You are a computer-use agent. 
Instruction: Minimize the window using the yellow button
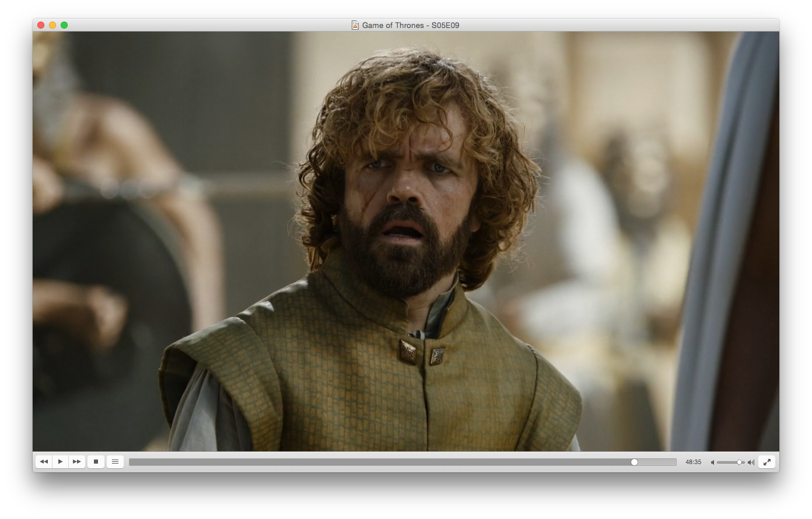(52, 25)
